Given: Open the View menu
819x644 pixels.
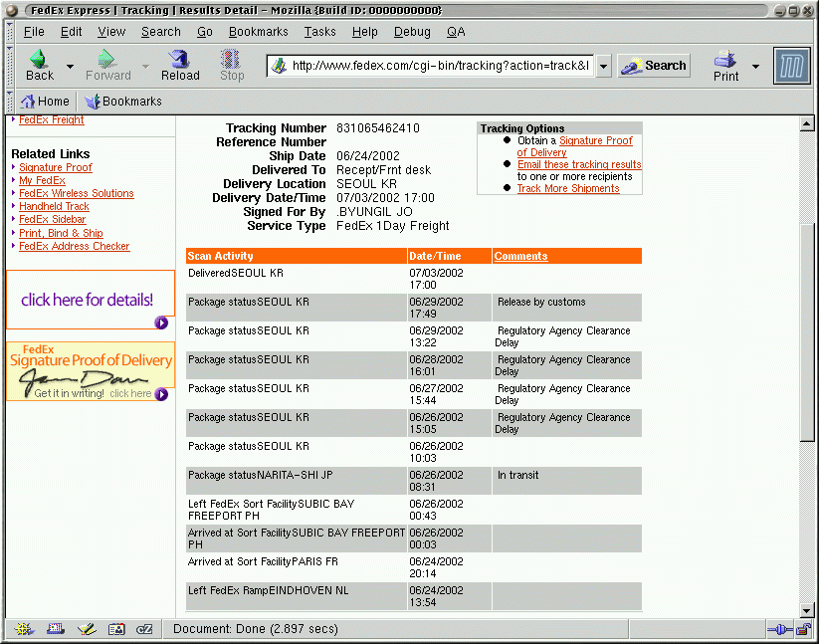Looking at the screenshot, I should tap(111, 32).
